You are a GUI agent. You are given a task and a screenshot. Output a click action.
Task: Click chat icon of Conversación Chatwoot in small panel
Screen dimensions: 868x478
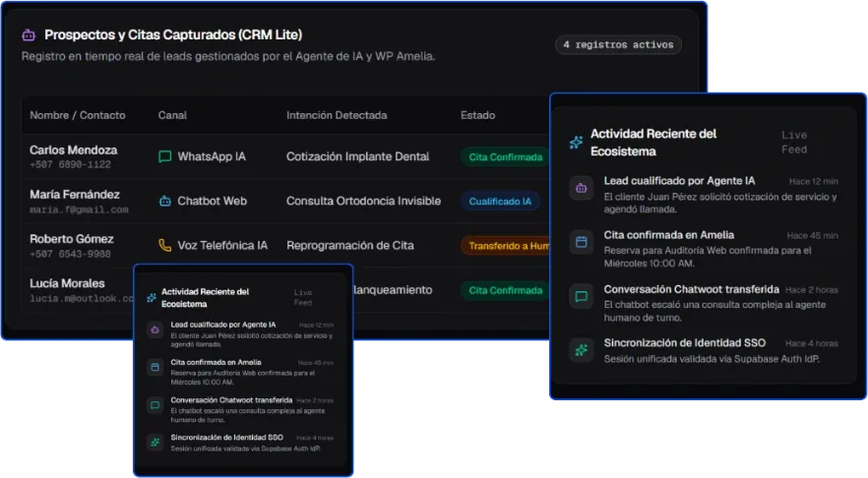coord(155,405)
